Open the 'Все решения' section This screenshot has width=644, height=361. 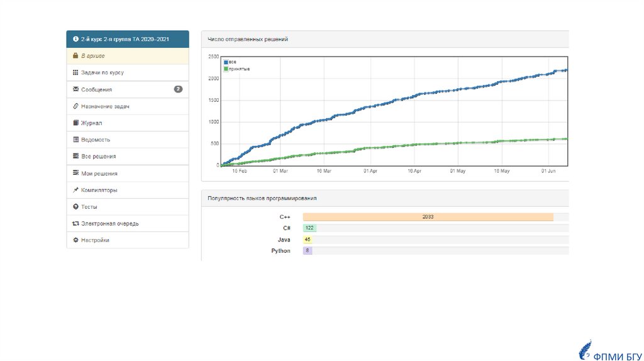[x=98, y=157]
